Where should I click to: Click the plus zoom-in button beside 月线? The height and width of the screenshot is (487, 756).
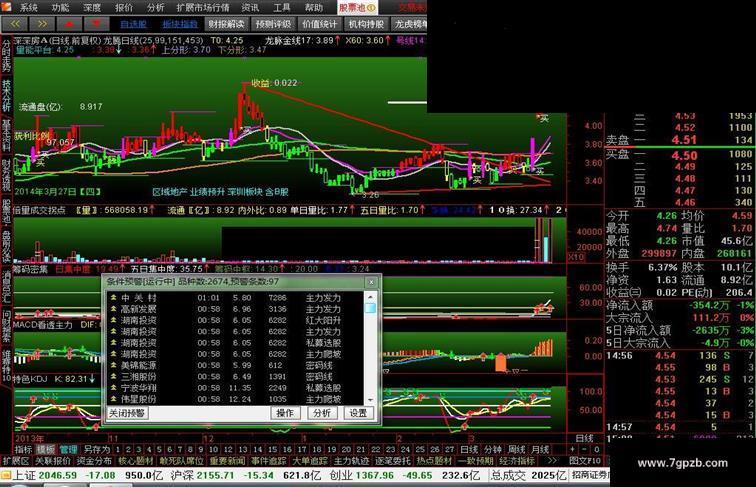[573, 449]
